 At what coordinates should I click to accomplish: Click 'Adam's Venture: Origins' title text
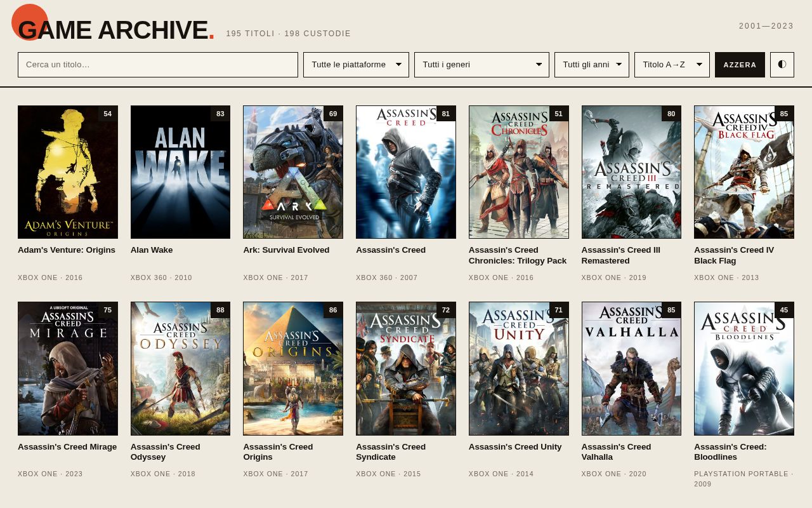pos(67,250)
